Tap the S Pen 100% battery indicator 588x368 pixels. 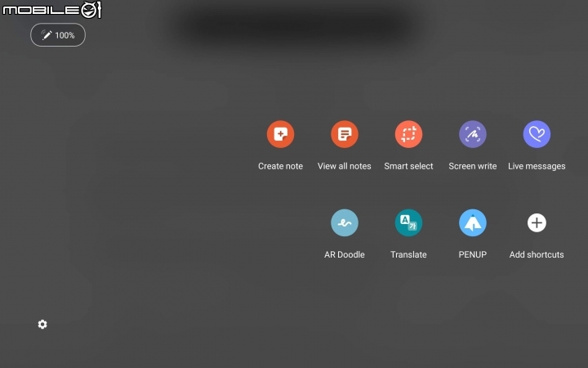pyautogui.click(x=58, y=35)
